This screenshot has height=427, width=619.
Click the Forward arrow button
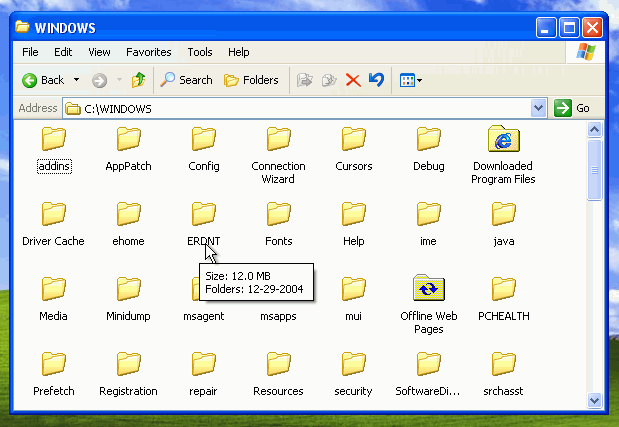99,81
